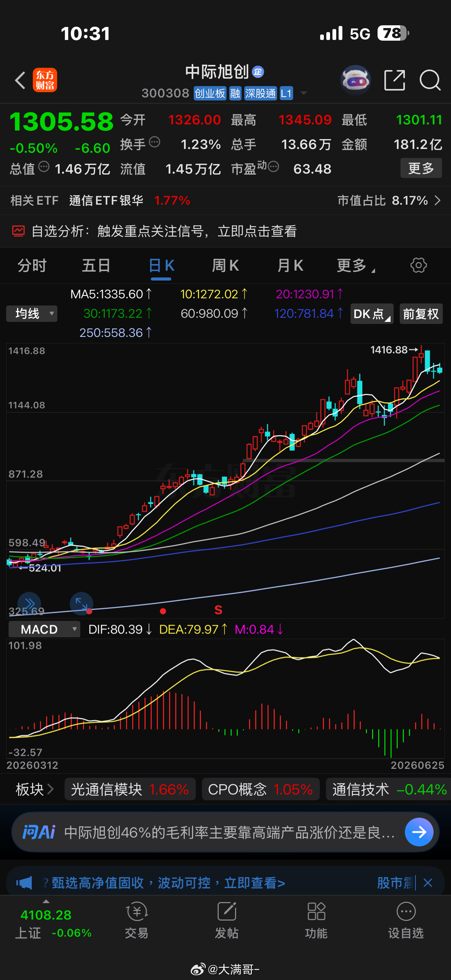
Task: Open CPO概念 sector chip
Action: click(260, 789)
